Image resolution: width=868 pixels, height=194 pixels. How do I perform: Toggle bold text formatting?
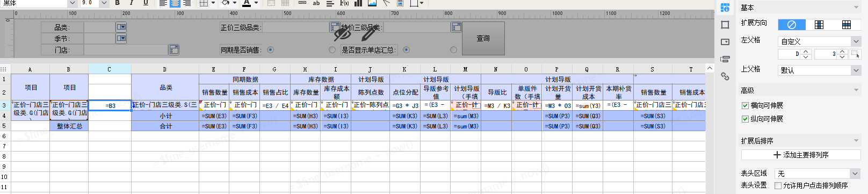(117, 3)
